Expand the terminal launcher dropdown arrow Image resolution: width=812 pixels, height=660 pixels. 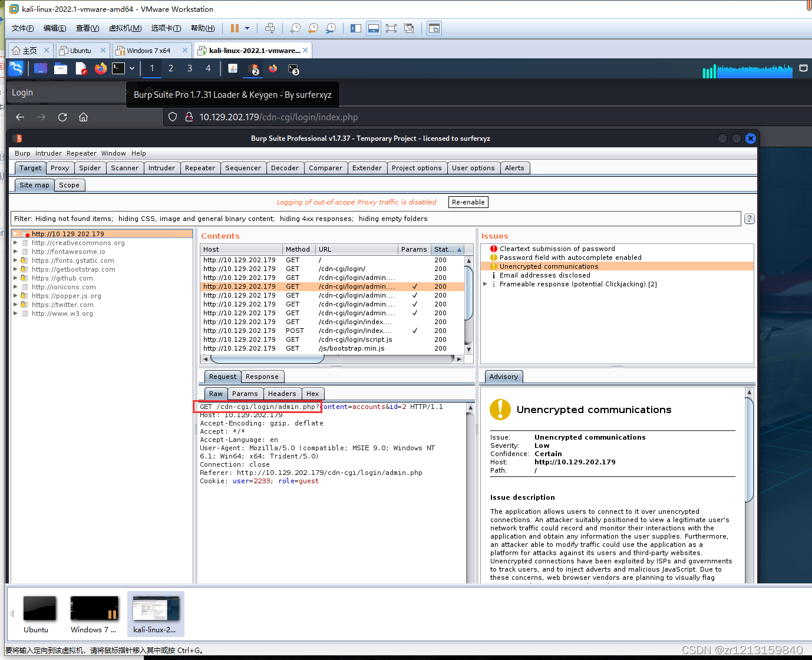coord(132,68)
